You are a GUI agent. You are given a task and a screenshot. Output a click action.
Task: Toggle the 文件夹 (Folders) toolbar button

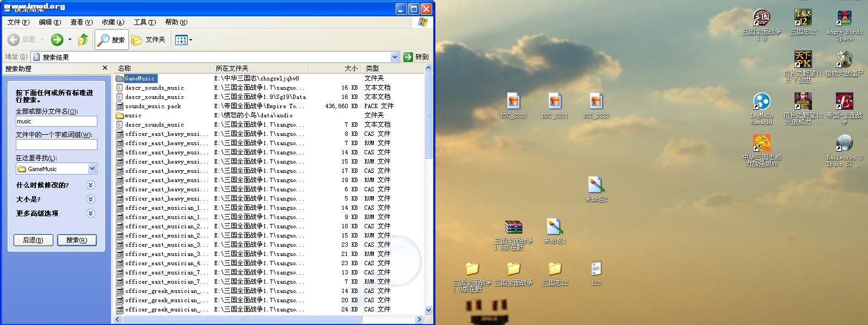tap(149, 40)
